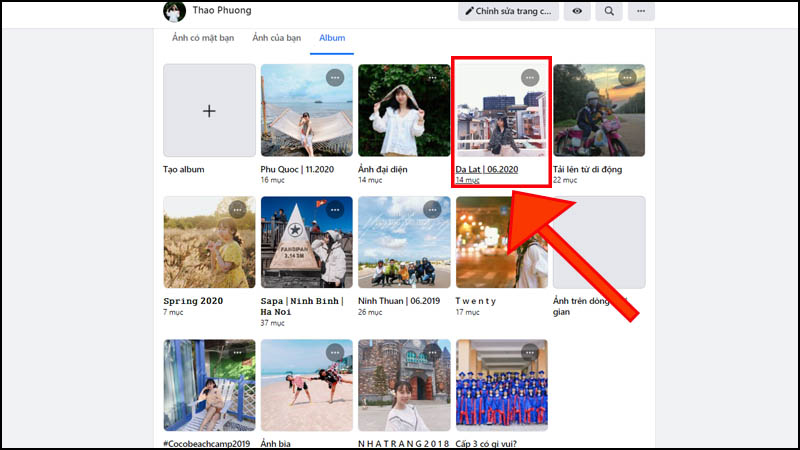This screenshot has height=450, width=800.
Task: Open options menu on Cocobeachcamp2019 album
Action: (237, 353)
